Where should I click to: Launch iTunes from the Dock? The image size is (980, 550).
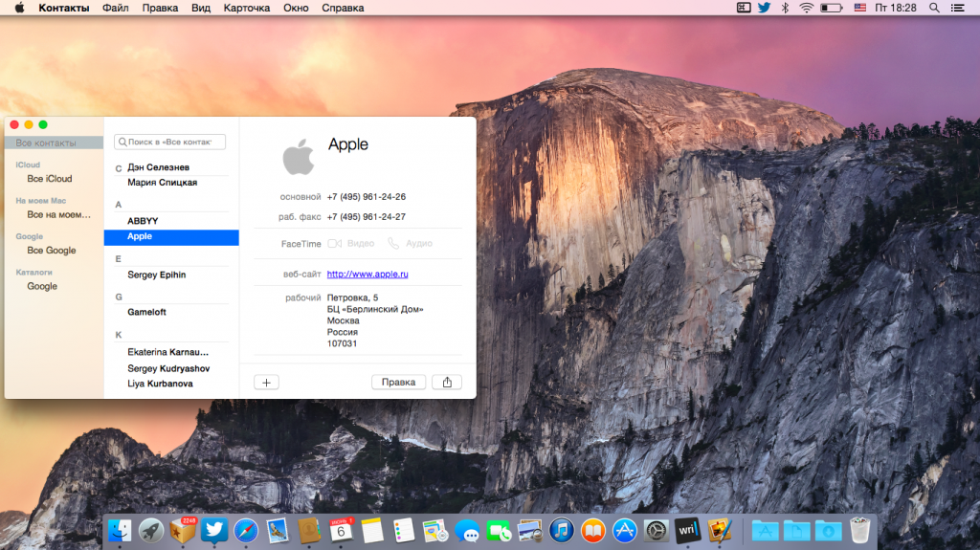pyautogui.click(x=561, y=529)
